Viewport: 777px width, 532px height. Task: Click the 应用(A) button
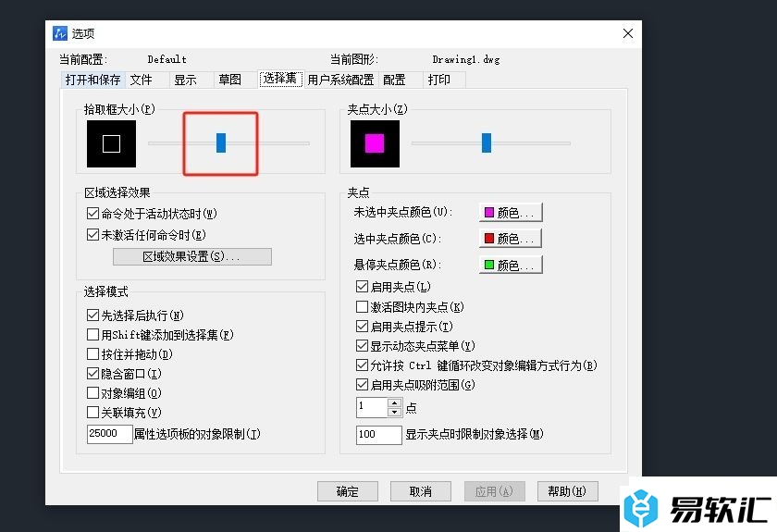494,491
